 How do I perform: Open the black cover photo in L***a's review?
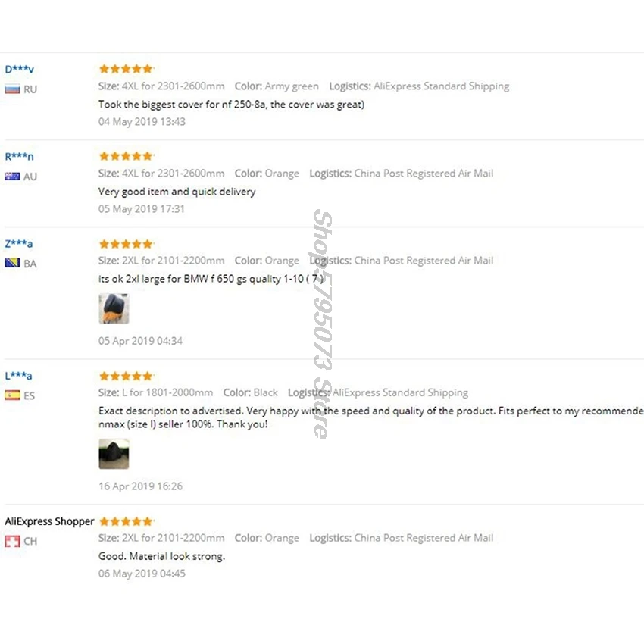coord(114,454)
